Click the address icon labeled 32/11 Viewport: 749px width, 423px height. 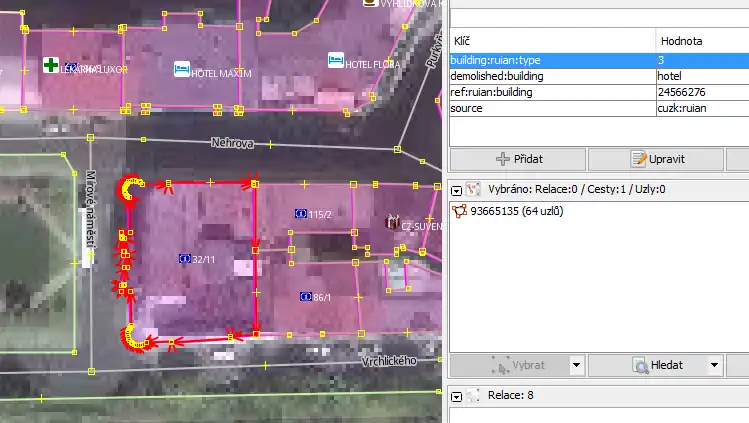(184, 258)
